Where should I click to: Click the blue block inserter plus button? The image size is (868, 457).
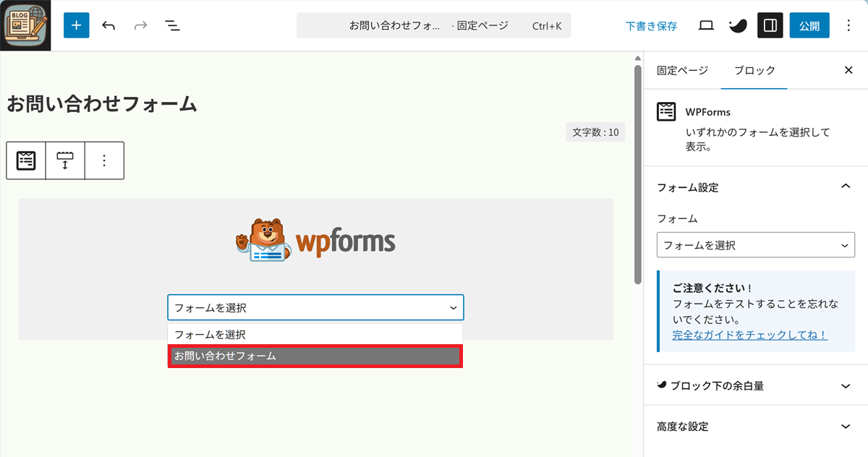(x=77, y=25)
